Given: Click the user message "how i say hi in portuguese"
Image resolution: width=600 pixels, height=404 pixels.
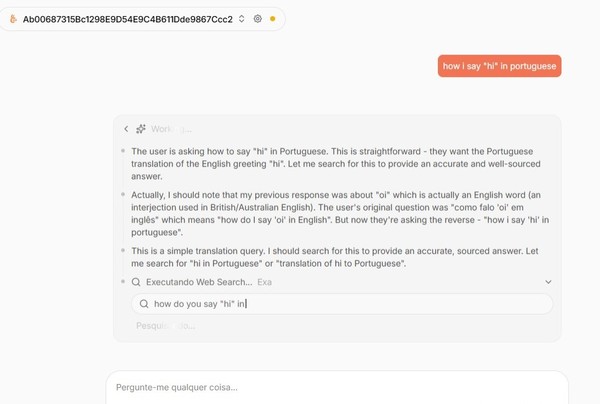Looking at the screenshot, I should (499, 66).
